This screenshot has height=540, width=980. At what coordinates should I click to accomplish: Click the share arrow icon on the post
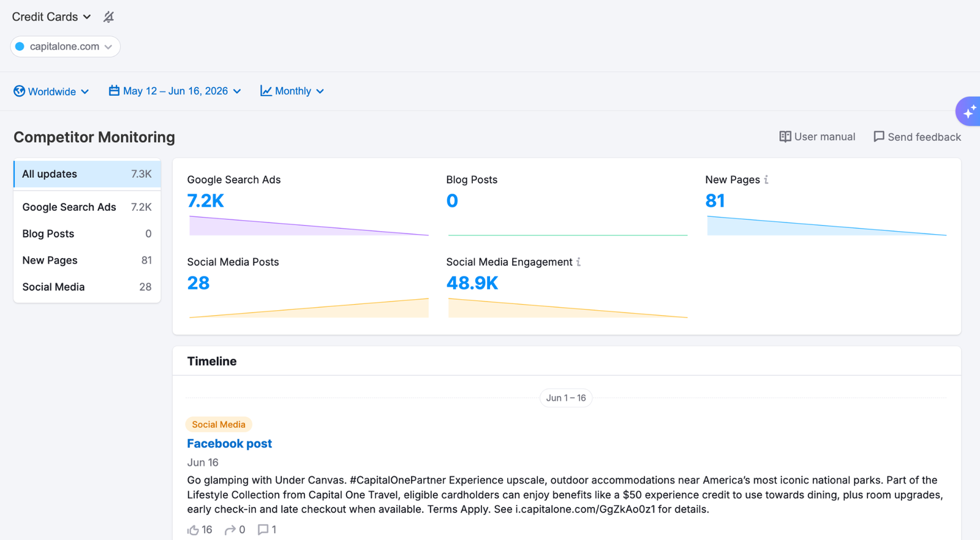[x=230, y=530]
